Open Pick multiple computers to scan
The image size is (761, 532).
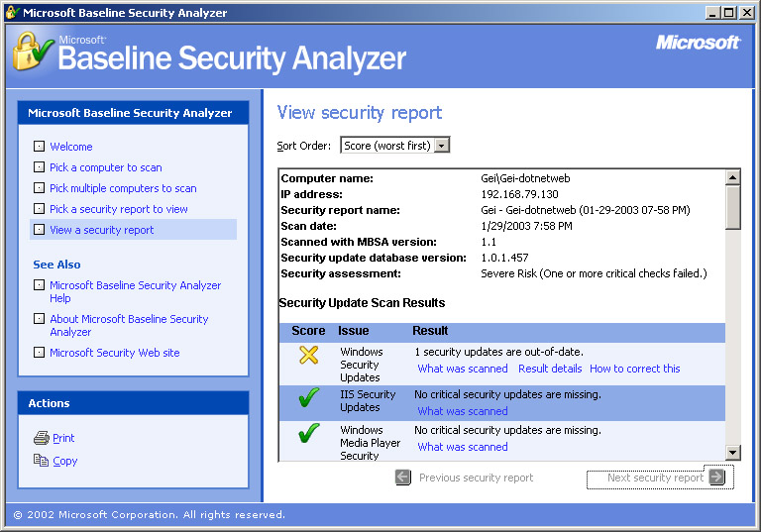[x=123, y=188]
